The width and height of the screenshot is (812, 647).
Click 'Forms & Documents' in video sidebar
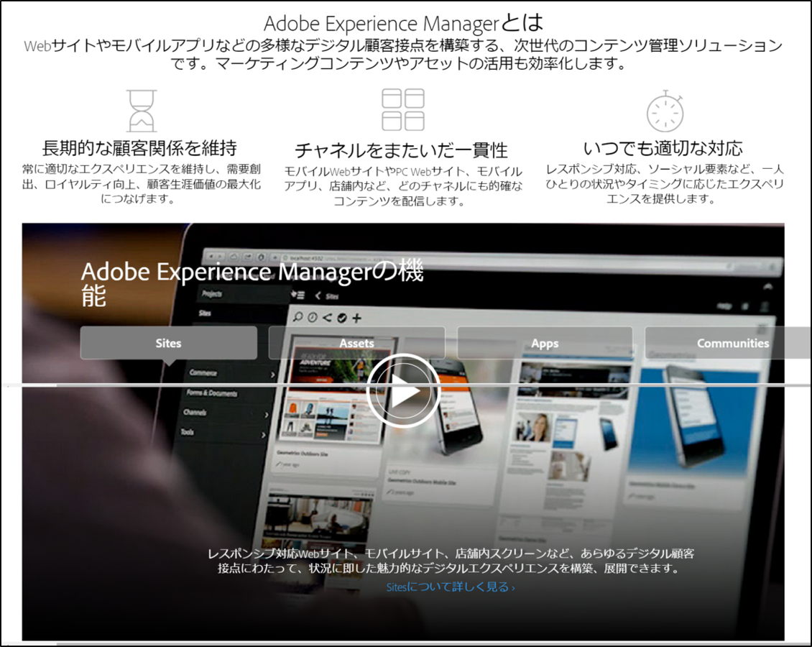pyautogui.click(x=212, y=393)
